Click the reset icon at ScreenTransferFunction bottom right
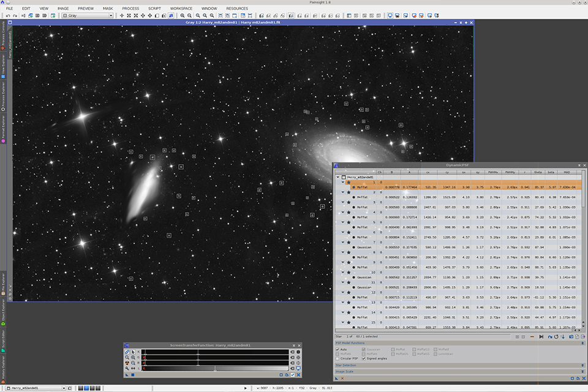Screen dimensions: 588x392 [298, 375]
